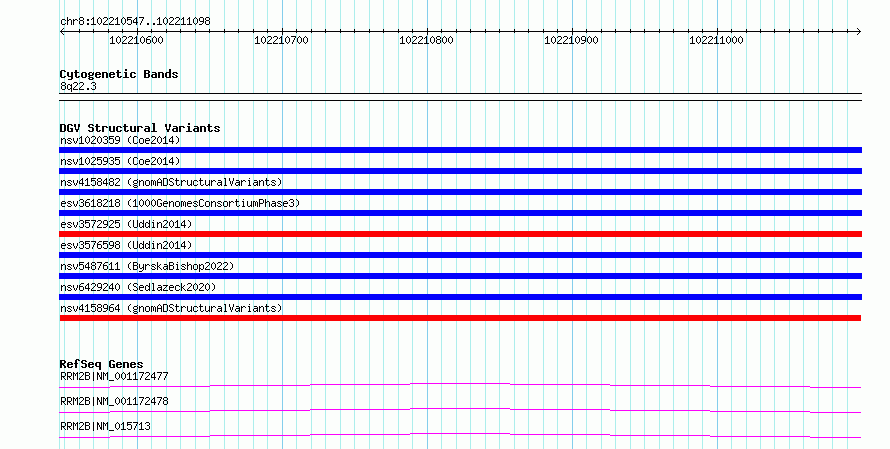Click the magenta line under RRM2B|NM_015713
Viewport: 890px width, 449px height.
pyautogui.click(x=460, y=435)
